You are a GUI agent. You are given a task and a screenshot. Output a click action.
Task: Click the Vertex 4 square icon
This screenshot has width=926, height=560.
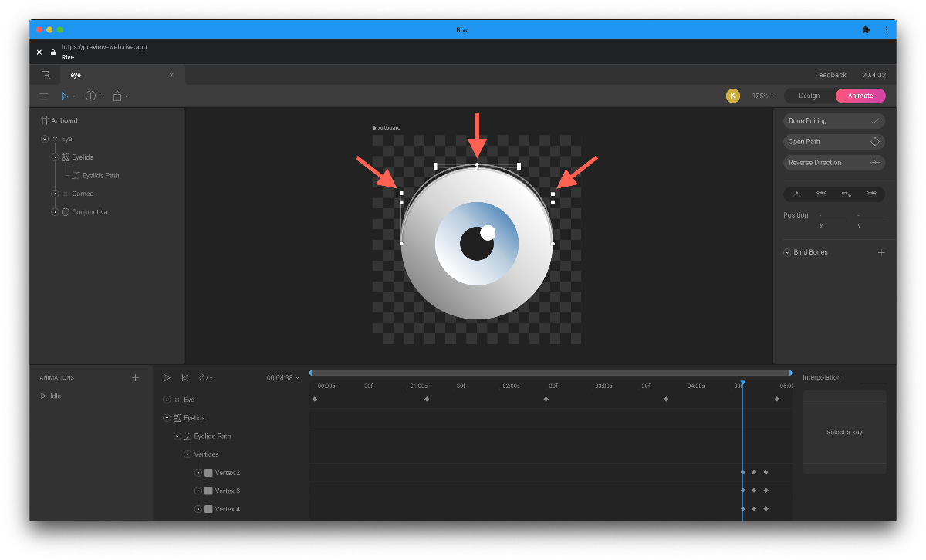pyautogui.click(x=208, y=509)
